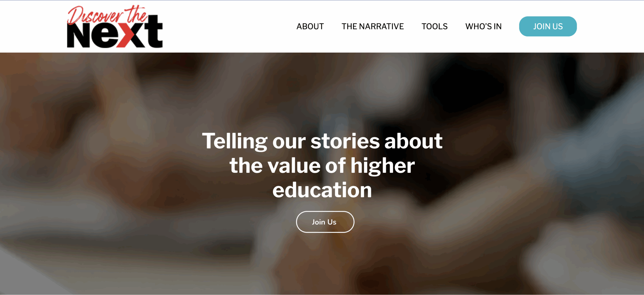Click the word 'about' in the hero heading
This screenshot has width=644, height=295.
click(413, 141)
